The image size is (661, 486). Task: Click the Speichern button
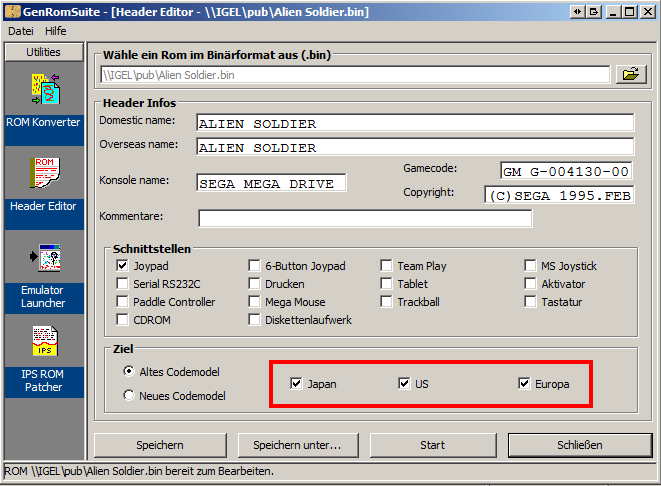click(x=160, y=445)
